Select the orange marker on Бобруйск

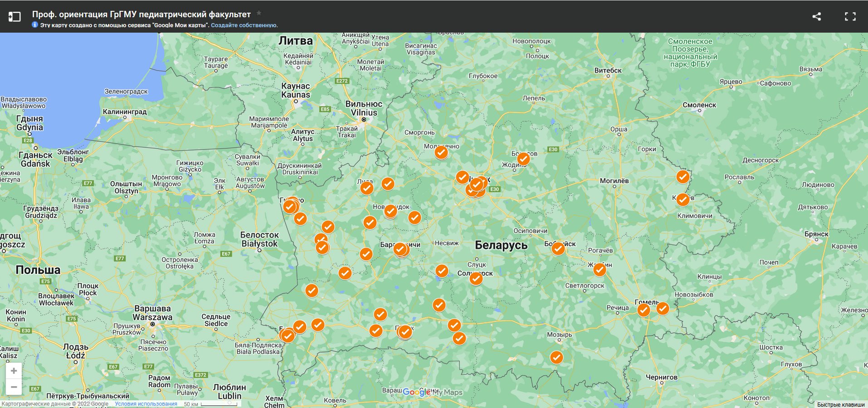[558, 248]
